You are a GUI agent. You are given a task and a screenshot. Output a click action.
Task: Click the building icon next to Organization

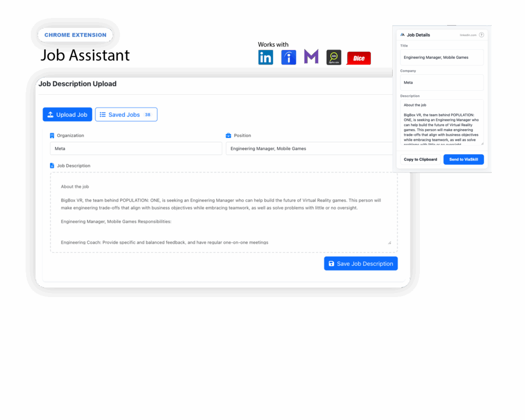point(52,136)
